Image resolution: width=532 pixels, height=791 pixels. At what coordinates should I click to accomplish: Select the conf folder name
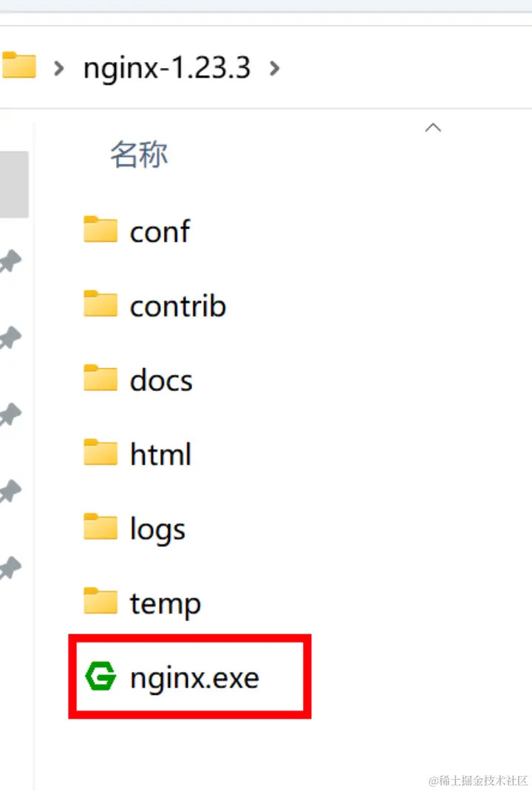coord(160,231)
